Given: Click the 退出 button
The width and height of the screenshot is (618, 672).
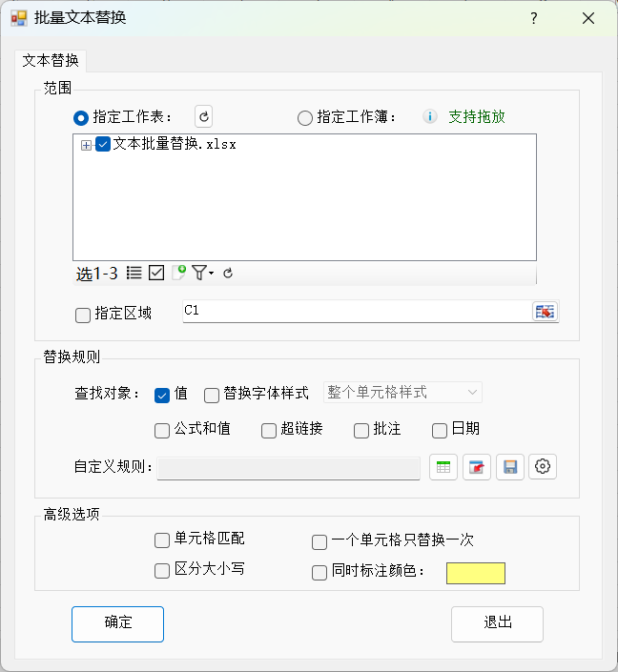Looking at the screenshot, I should coord(497,623).
